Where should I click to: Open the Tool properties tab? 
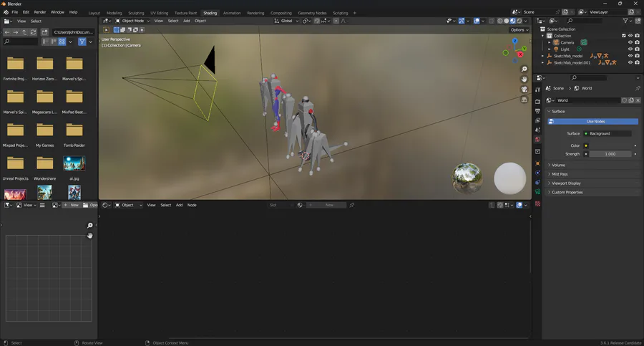coord(537,90)
